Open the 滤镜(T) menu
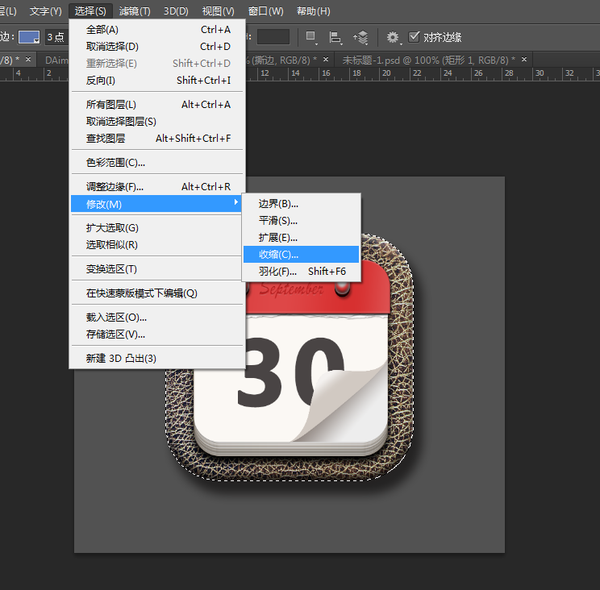The width and height of the screenshot is (600, 590). (x=135, y=11)
